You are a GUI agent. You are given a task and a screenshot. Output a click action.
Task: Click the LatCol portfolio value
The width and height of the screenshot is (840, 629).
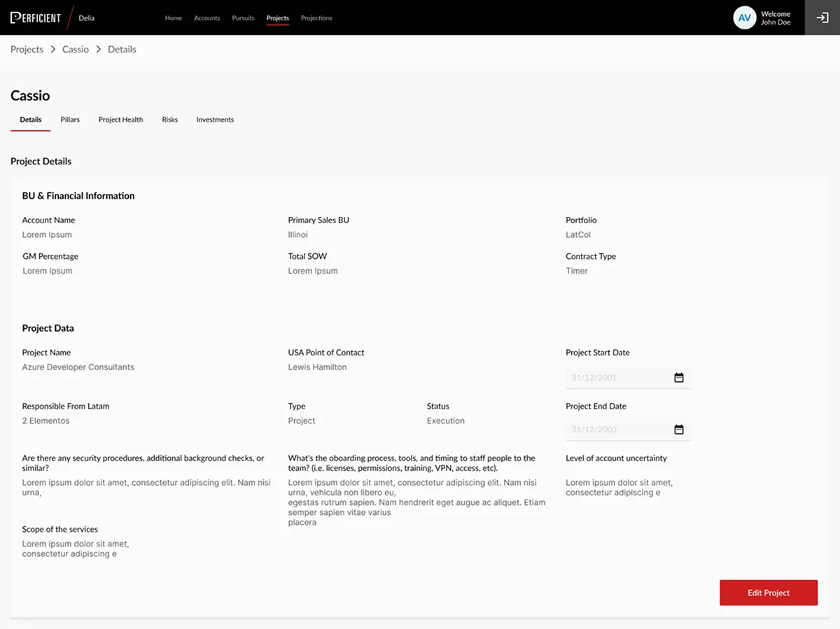pyautogui.click(x=578, y=235)
